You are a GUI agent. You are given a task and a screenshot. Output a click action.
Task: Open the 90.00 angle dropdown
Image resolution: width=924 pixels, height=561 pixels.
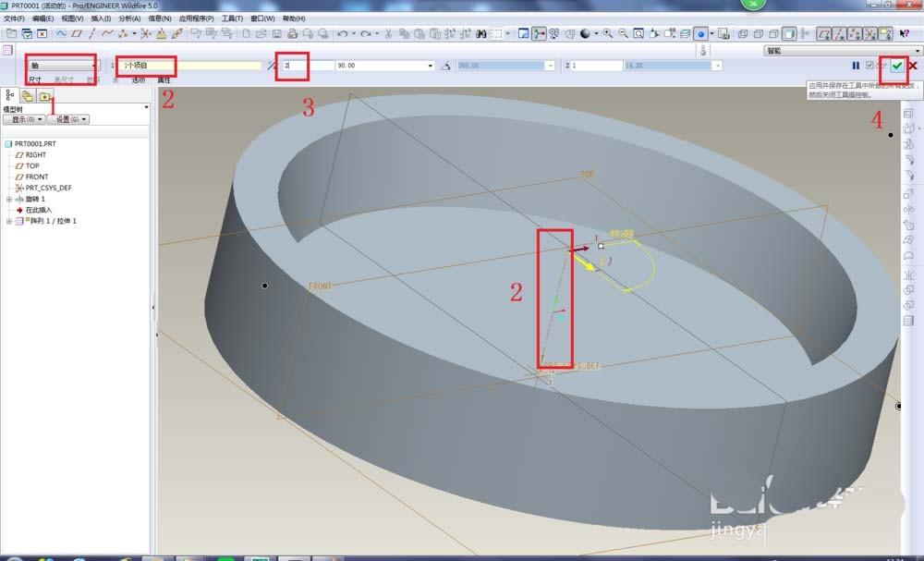[x=431, y=67]
